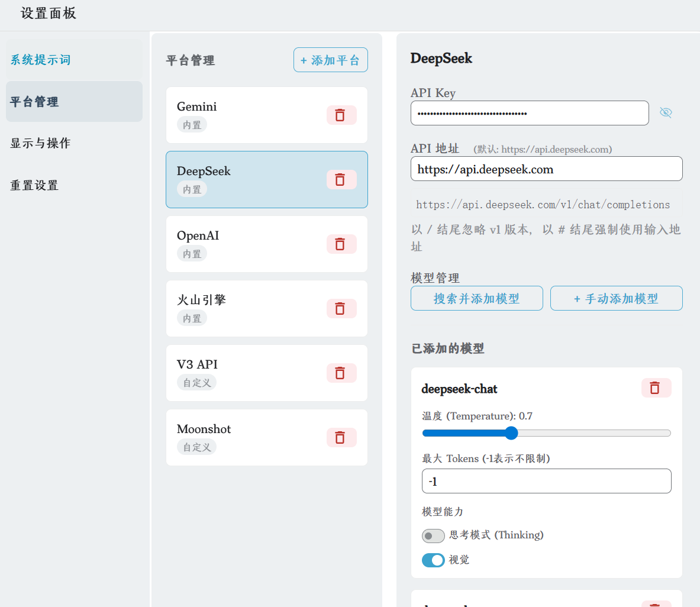Focus the API 地址 input field
This screenshot has height=607, width=700.
(546, 169)
